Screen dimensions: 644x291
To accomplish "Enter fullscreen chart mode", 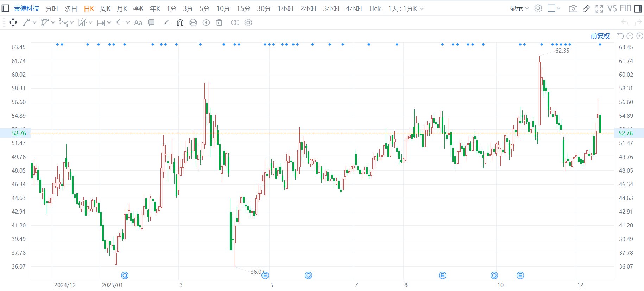I will point(599,8).
